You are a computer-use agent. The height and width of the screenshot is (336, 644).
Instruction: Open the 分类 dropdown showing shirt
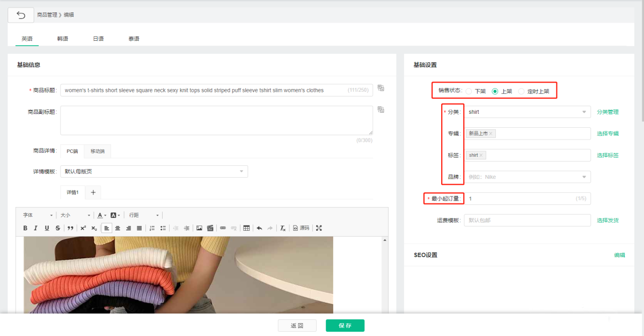527,112
